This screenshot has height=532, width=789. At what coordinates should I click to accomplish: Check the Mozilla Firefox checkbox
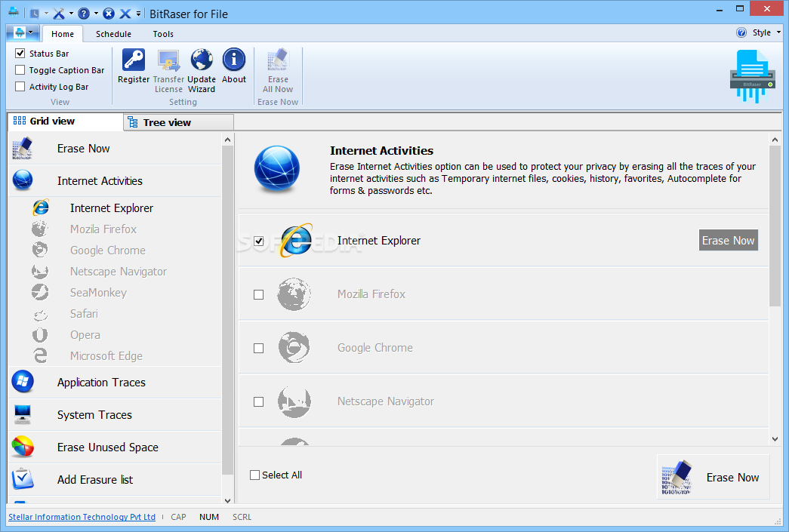pyautogui.click(x=259, y=294)
